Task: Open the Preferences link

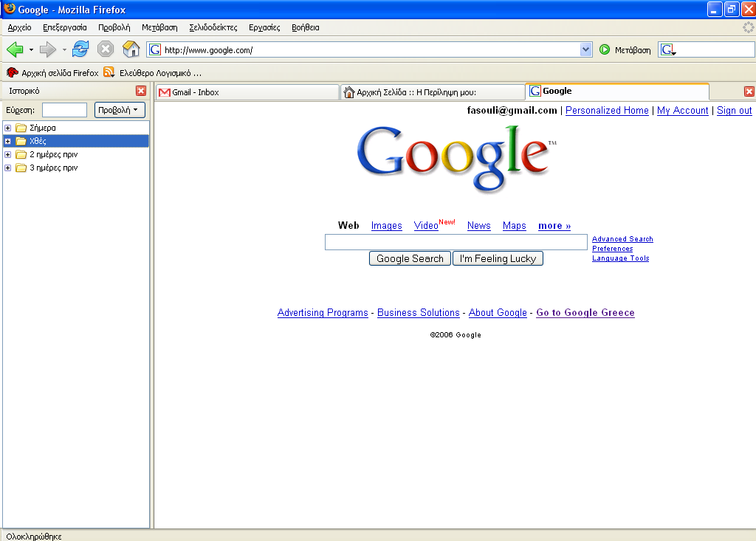Action: [x=612, y=249]
